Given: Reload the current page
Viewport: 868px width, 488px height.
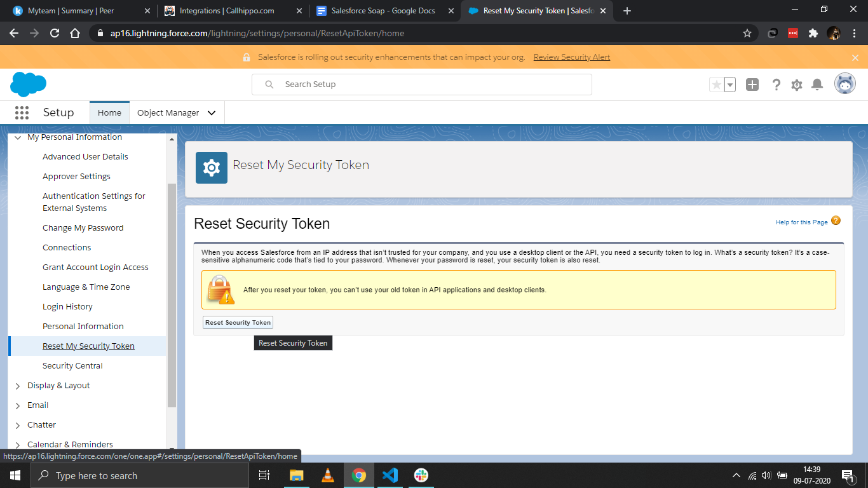Looking at the screenshot, I should [x=55, y=33].
